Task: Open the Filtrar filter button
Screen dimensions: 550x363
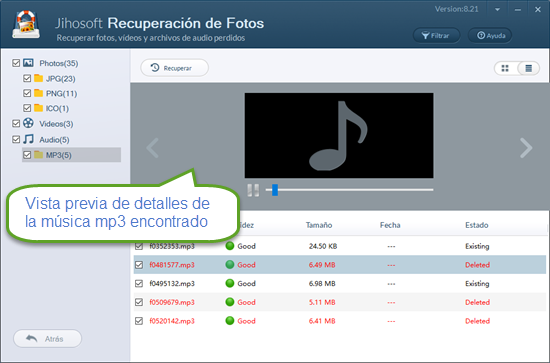Action: 436,35
